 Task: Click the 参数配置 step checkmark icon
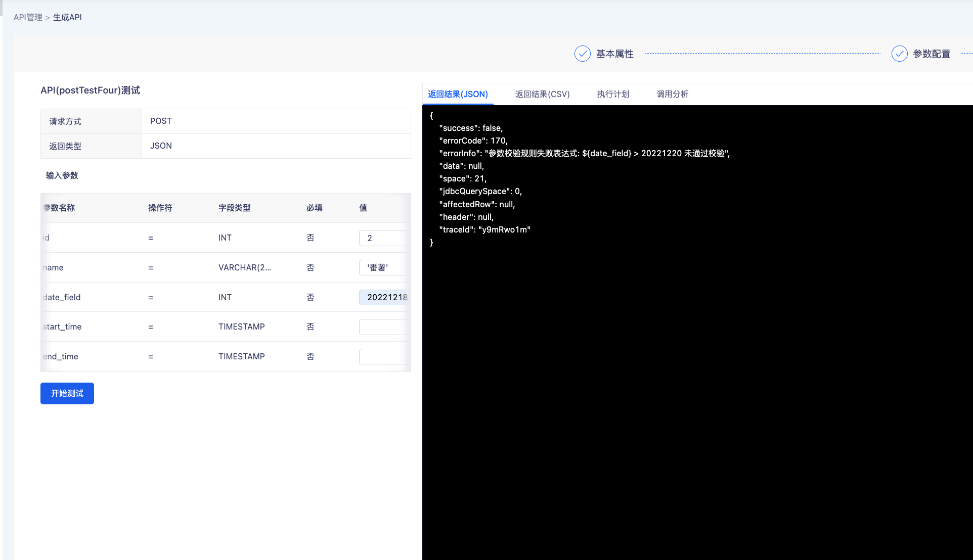click(899, 54)
